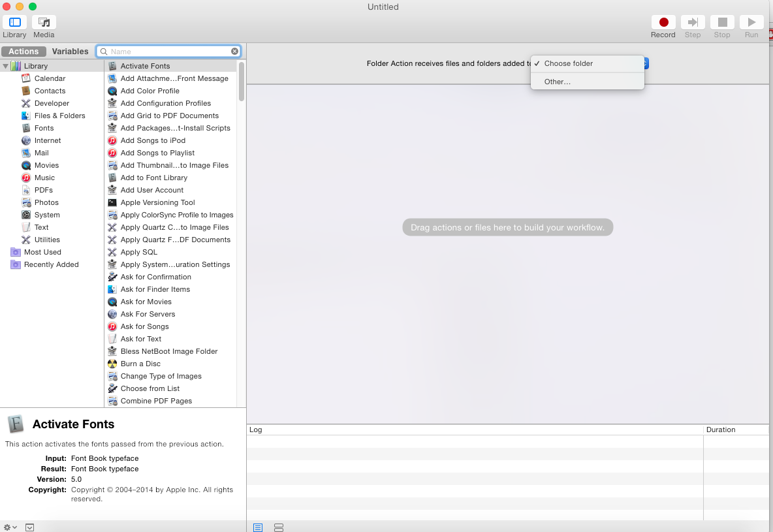The image size is (773, 532).
Task: Select Apply ColorSync Profile to Images action
Action: click(170, 215)
